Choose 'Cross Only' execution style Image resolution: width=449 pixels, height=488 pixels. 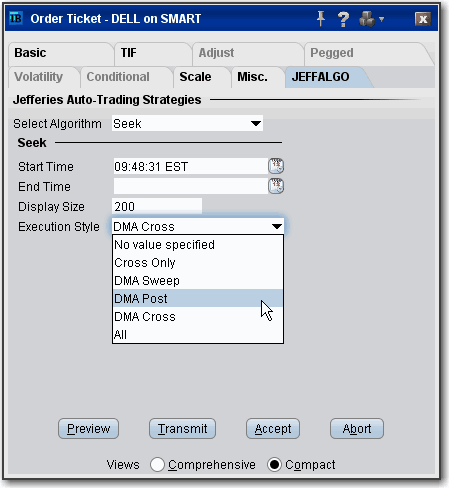tap(198, 263)
